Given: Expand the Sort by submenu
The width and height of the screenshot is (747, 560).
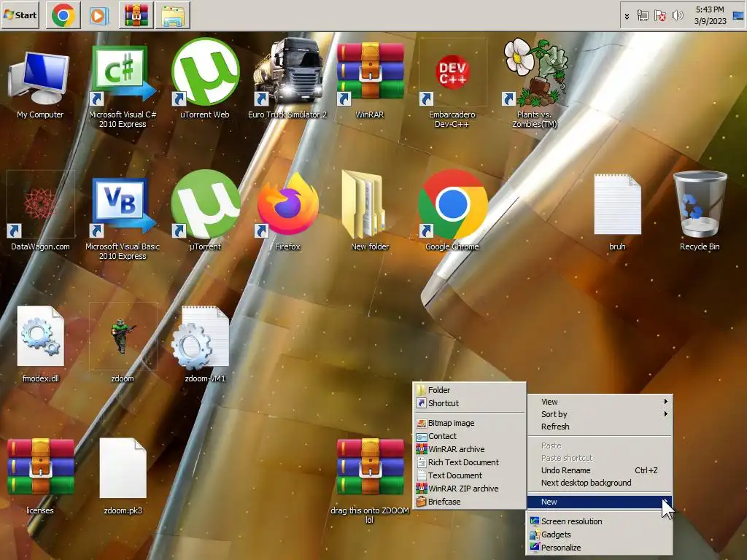Looking at the screenshot, I should (600, 414).
